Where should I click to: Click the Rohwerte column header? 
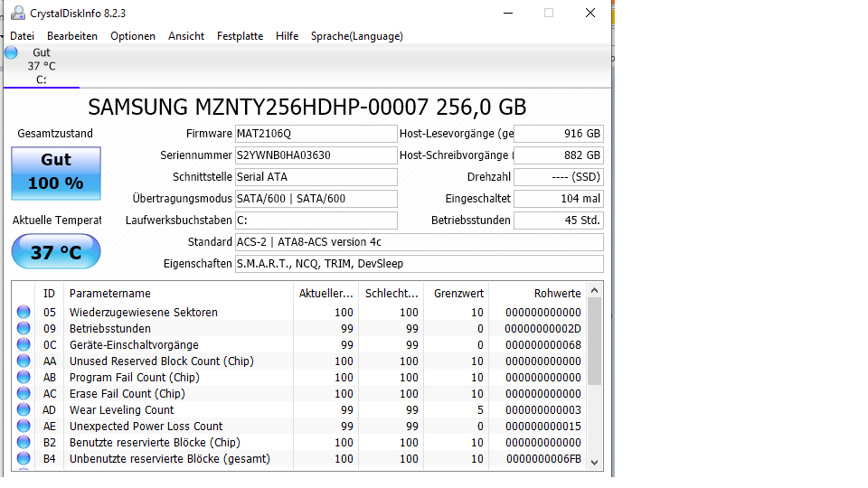point(537,293)
